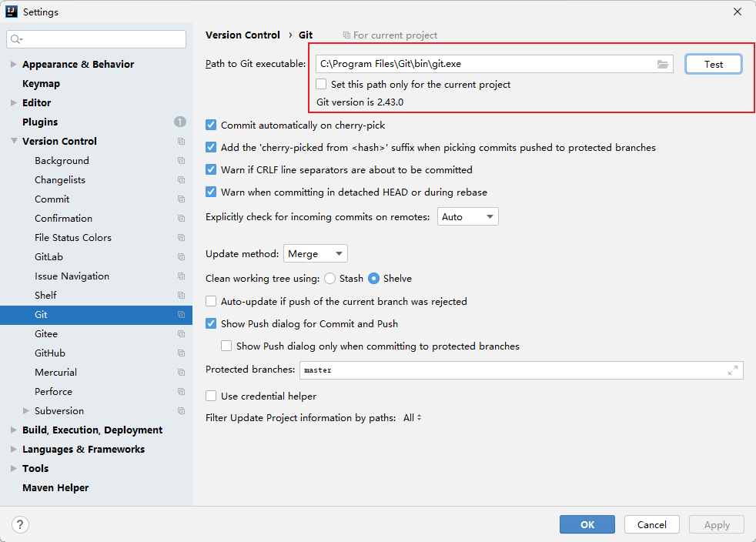Expand the Appearance & Behavior section
The width and height of the screenshot is (756, 542).
(x=14, y=65)
